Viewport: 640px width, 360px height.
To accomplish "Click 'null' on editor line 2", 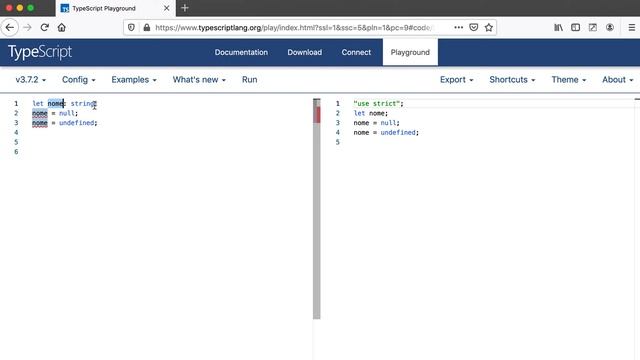I will coord(67,113).
